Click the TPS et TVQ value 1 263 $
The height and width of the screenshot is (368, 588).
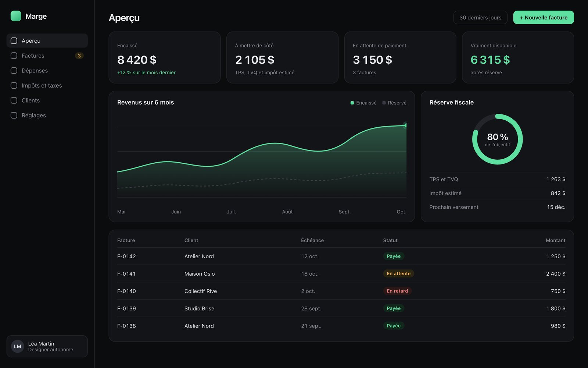[556, 179]
